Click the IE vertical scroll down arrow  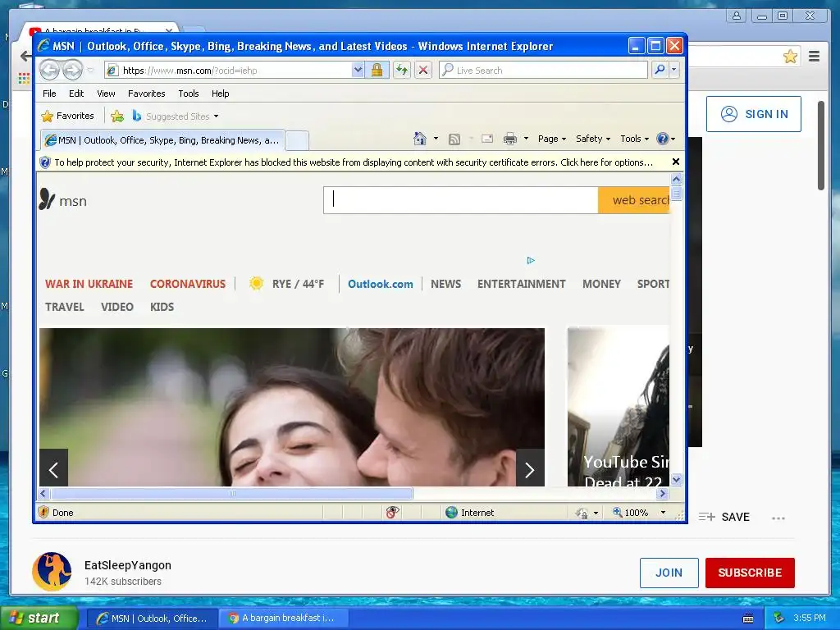[x=676, y=479]
